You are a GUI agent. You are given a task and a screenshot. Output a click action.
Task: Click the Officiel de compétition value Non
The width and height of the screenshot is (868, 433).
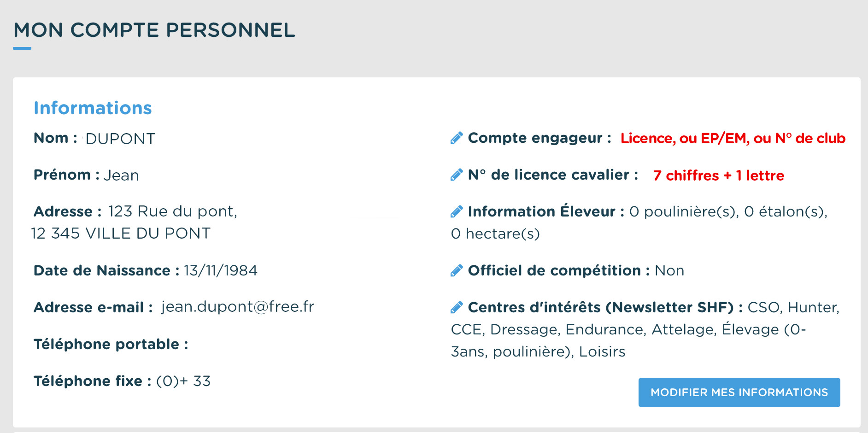point(669,270)
